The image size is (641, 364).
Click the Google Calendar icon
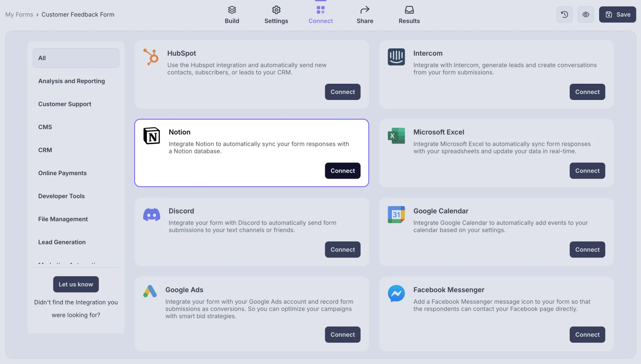pos(396,215)
